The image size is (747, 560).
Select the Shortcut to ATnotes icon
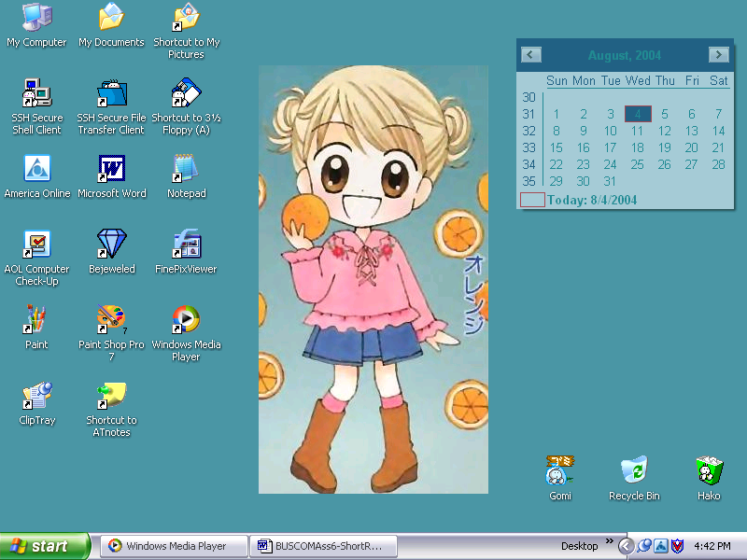click(x=111, y=395)
